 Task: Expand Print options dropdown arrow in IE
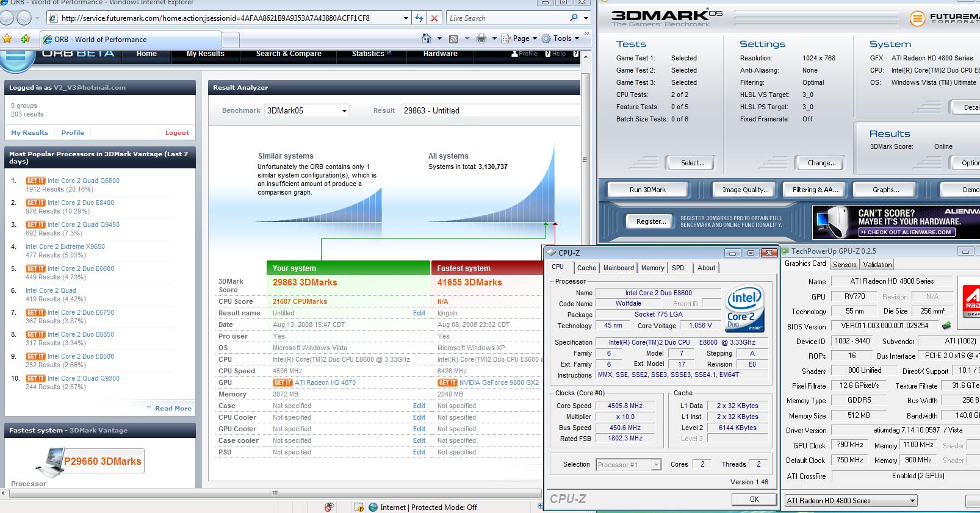tap(494, 38)
